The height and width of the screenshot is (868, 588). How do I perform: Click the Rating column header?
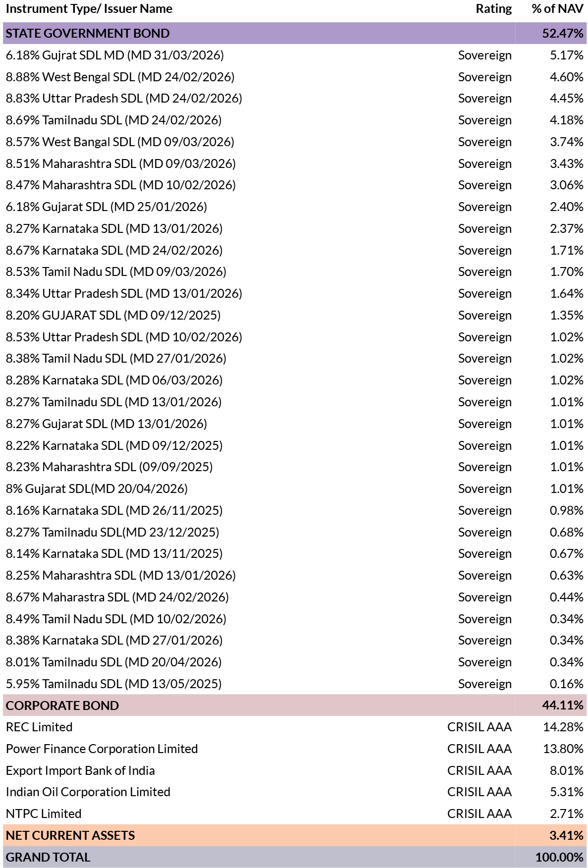(x=493, y=9)
